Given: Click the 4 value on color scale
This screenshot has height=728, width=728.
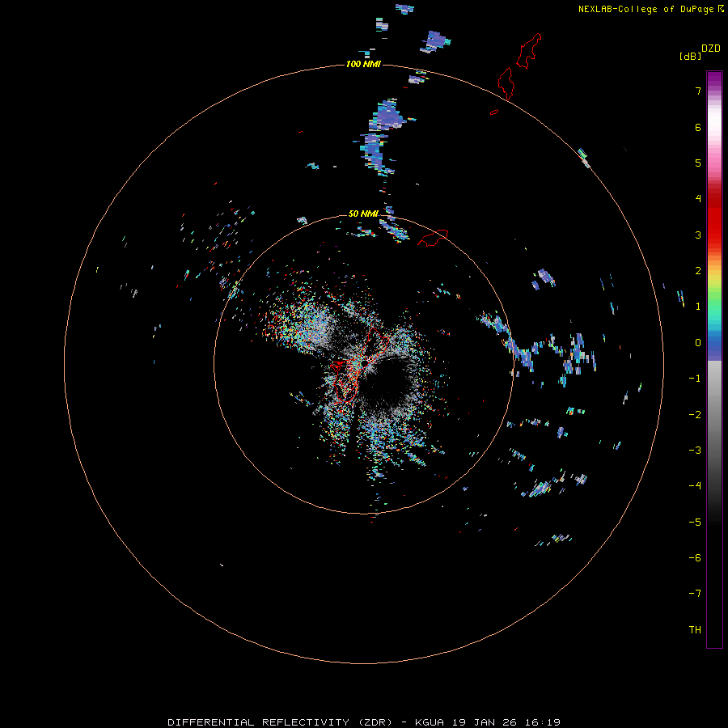Looking at the screenshot, I should [698, 199].
